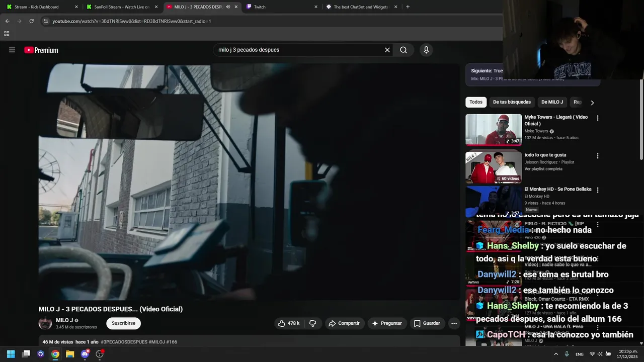Screen dimensions: 644x362
Task: View site information icon in address bar
Action: (46, 21)
